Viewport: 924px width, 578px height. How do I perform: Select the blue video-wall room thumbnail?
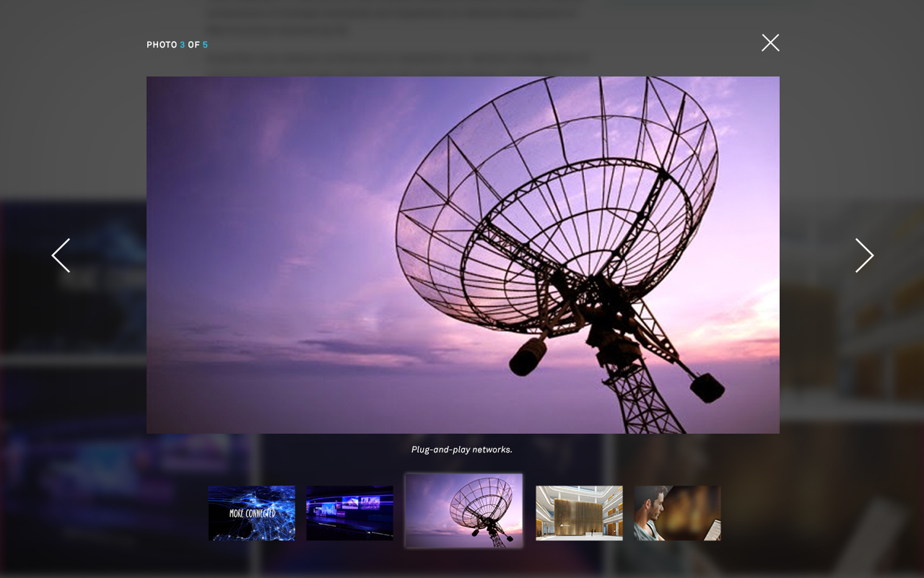[x=349, y=513]
